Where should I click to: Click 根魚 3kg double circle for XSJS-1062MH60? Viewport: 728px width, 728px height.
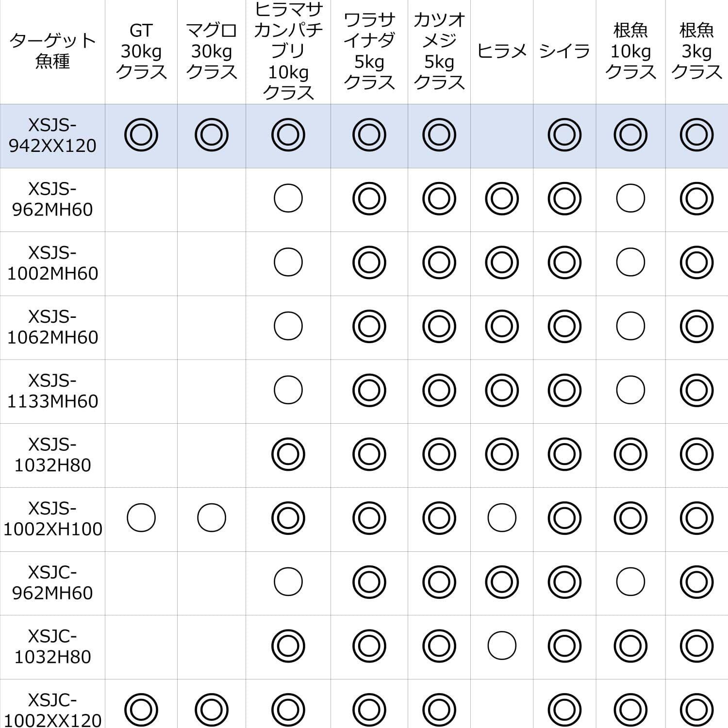696,326
